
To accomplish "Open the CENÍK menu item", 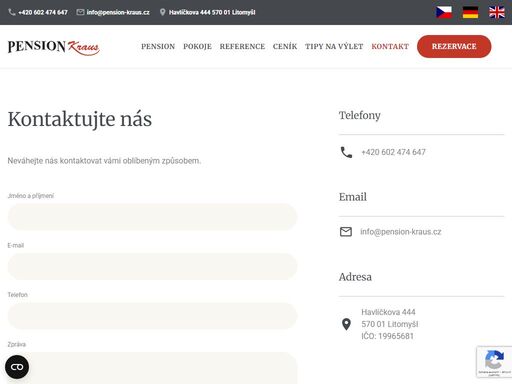I will (285, 46).
